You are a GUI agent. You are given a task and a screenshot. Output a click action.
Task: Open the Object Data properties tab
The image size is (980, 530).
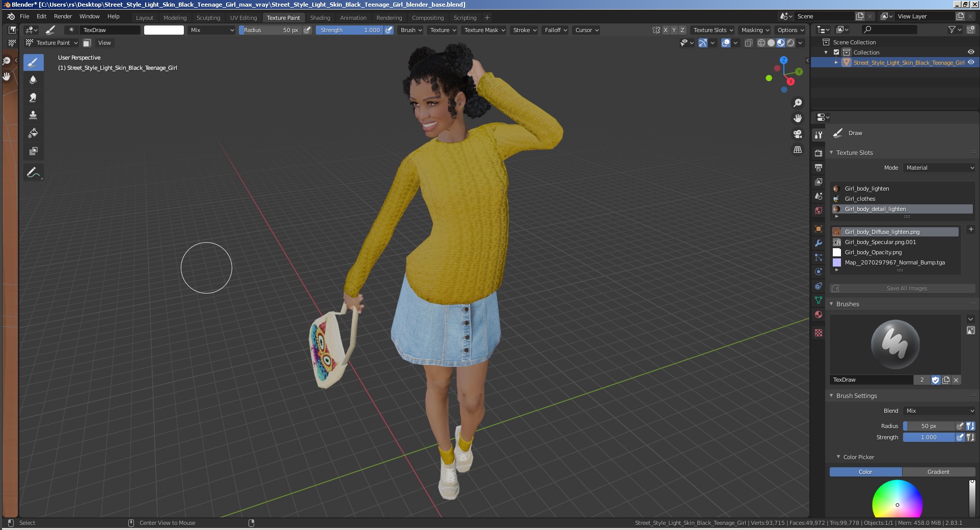coord(819,300)
